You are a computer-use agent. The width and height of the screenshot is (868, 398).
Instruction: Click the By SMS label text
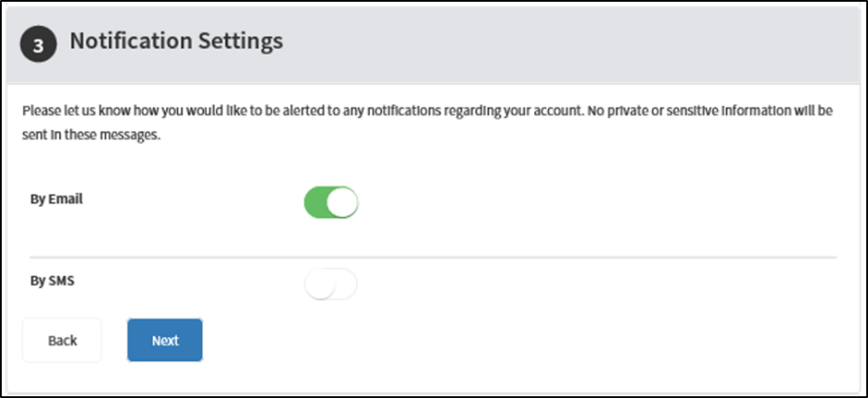[x=52, y=281]
